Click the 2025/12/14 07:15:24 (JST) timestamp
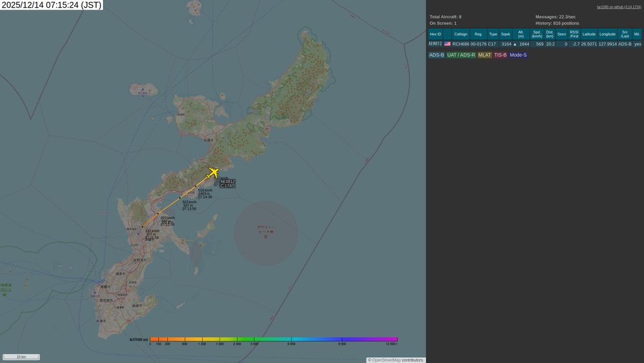The width and height of the screenshot is (644, 363). pos(52,5)
